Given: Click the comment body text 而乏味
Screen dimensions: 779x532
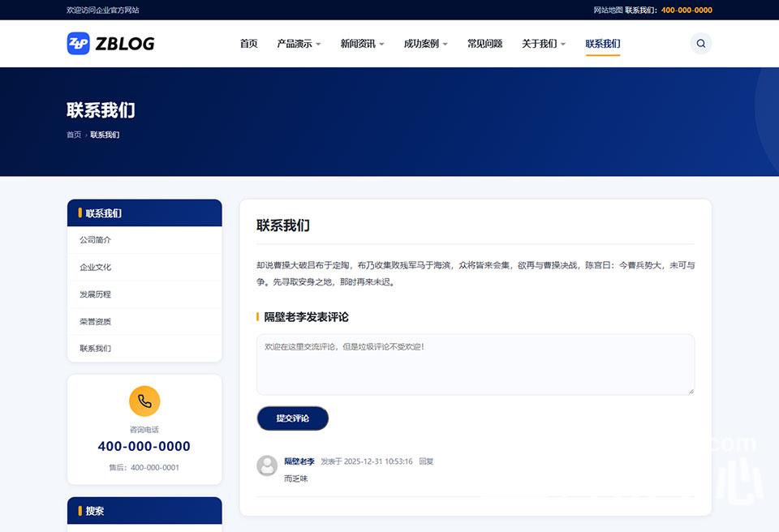Looking at the screenshot, I should click(x=296, y=478).
